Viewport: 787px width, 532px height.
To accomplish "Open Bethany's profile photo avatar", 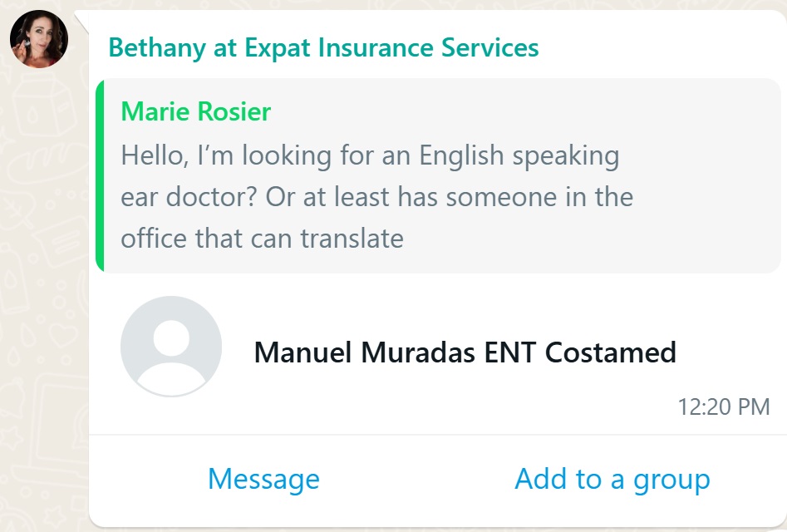I will [x=38, y=39].
